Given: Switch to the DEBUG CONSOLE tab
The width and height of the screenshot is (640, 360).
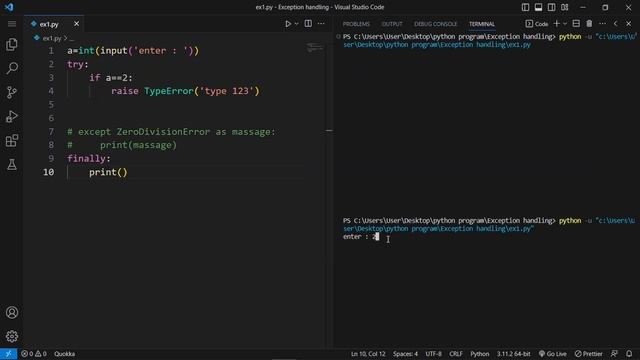Looking at the screenshot, I should coord(436,24).
